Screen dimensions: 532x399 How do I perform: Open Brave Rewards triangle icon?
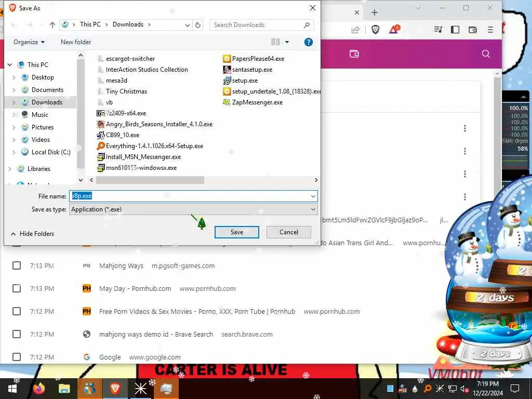[394, 30]
